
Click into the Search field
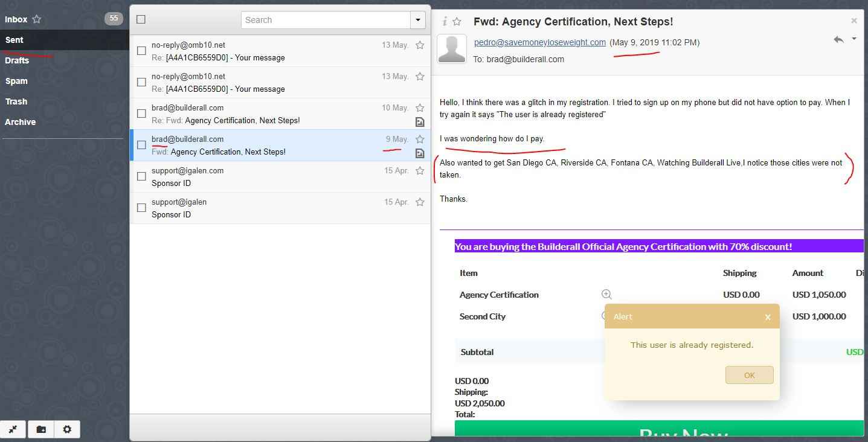pyautogui.click(x=325, y=20)
